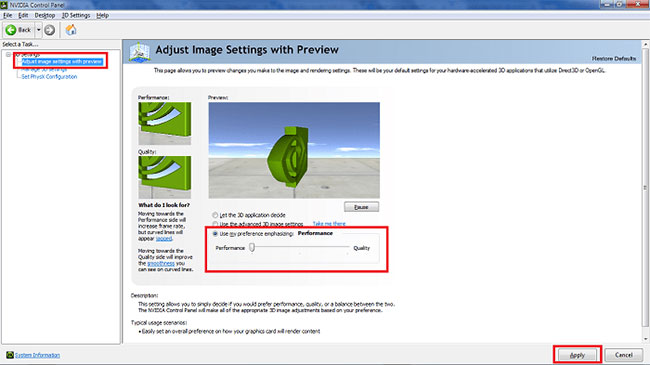The width and height of the screenshot is (650, 365).
Task: Click the 3D logo preview image
Action: point(294,150)
